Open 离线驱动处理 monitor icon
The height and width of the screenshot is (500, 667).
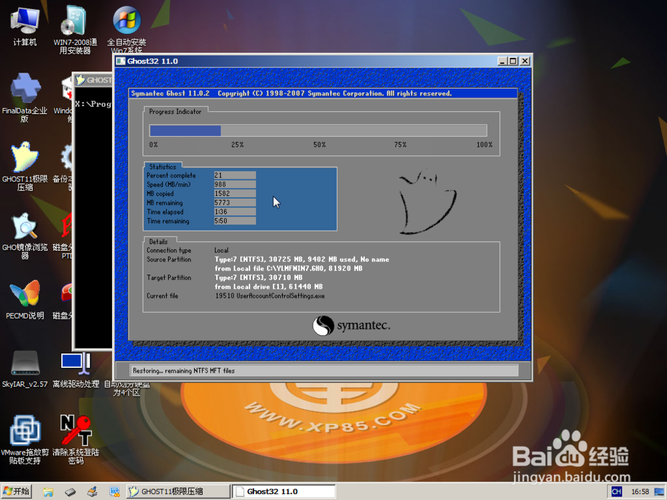pyautogui.click(x=75, y=369)
